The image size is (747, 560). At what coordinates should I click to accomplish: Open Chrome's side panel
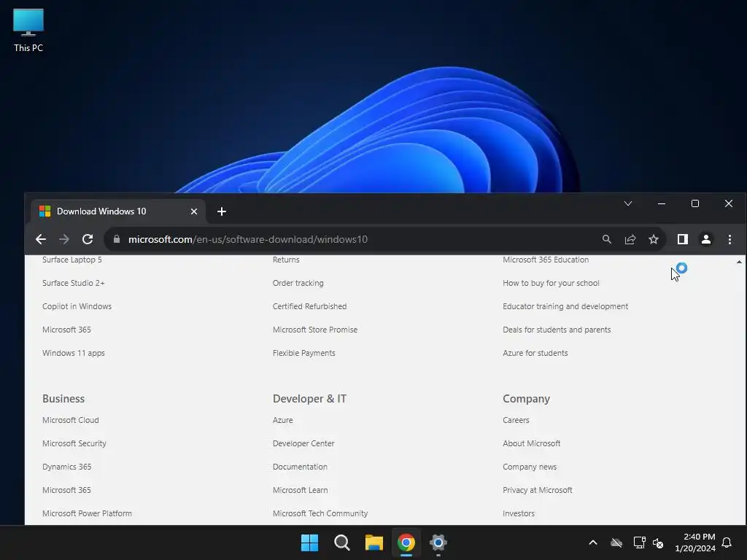pyautogui.click(x=683, y=239)
